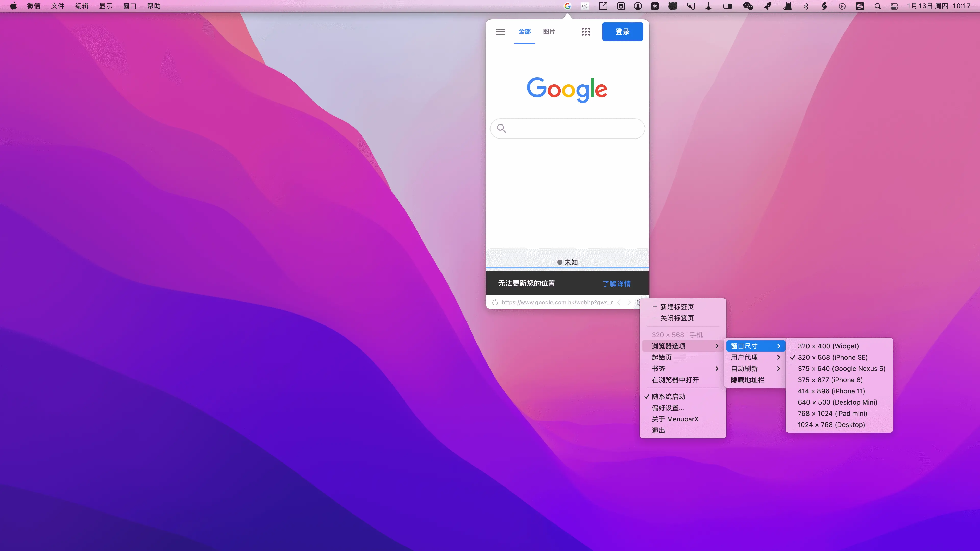Choose 在浏览器中打开 menu item
The height and width of the screenshot is (551, 980).
(x=683, y=380)
